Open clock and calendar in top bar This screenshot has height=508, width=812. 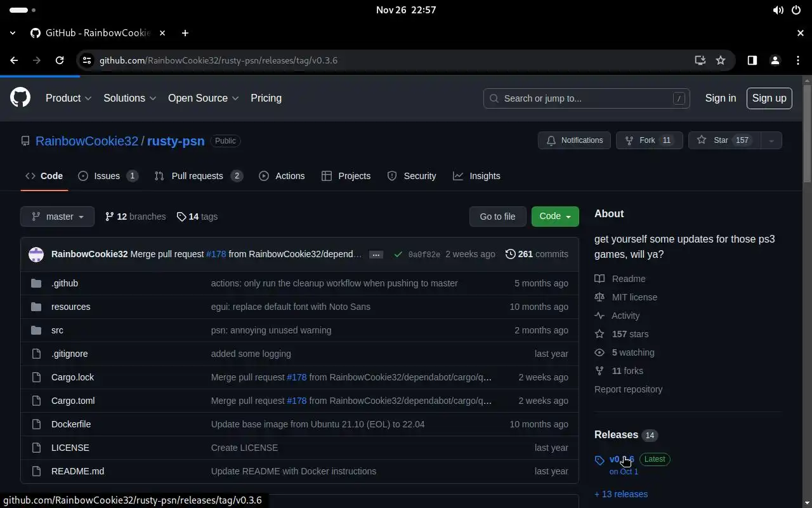406,10
